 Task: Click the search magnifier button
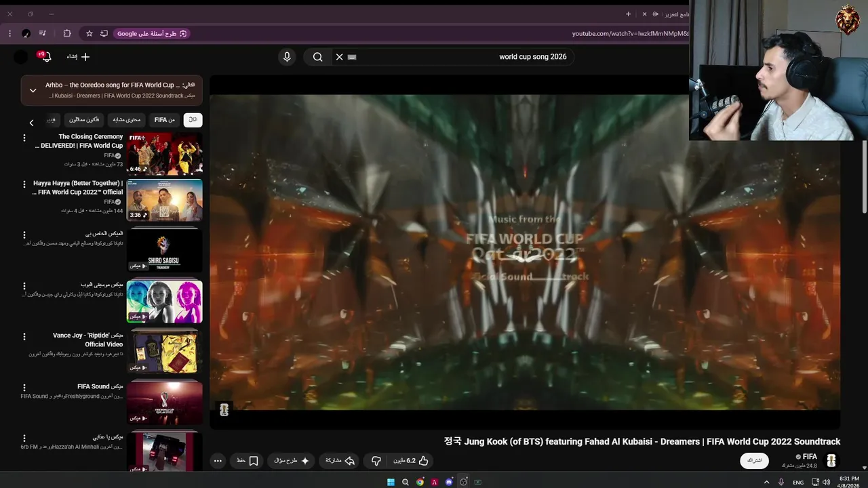tap(317, 57)
